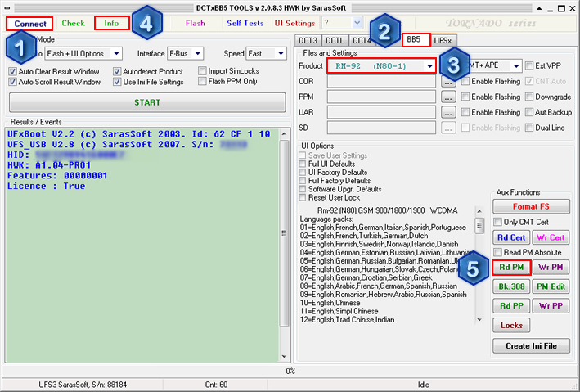Image resolution: width=580 pixels, height=392 pixels.
Task: Click the START button
Action: (147, 102)
